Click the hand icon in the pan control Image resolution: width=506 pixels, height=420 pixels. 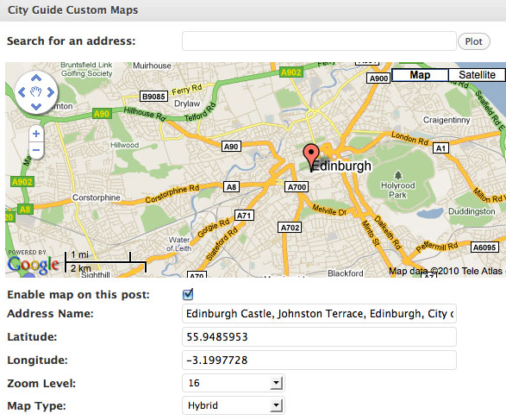click(36, 92)
